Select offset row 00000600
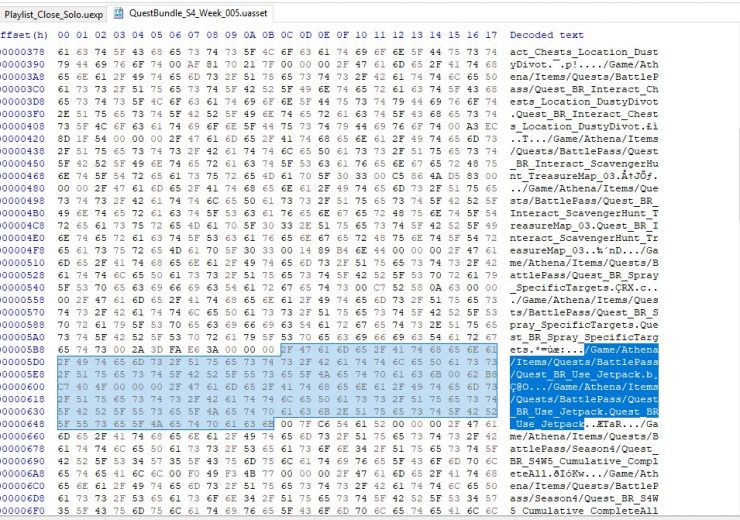The width and height of the screenshot is (740, 520). click(23, 386)
